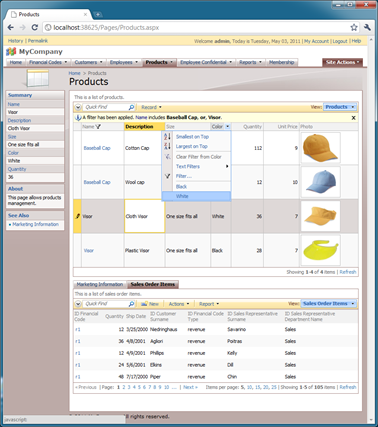The width and height of the screenshot is (378, 427).
Task: Expand the Products view selector dropdown
Action: point(353,107)
